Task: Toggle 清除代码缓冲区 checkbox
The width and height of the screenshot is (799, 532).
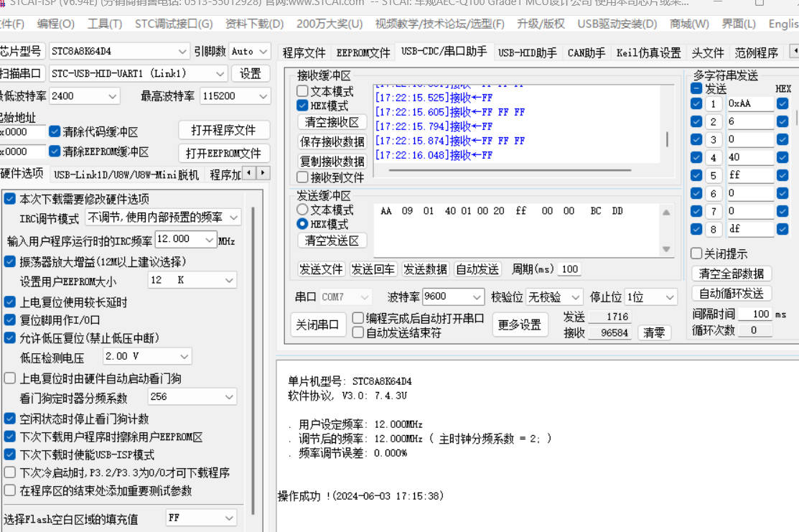Action: tap(55, 131)
